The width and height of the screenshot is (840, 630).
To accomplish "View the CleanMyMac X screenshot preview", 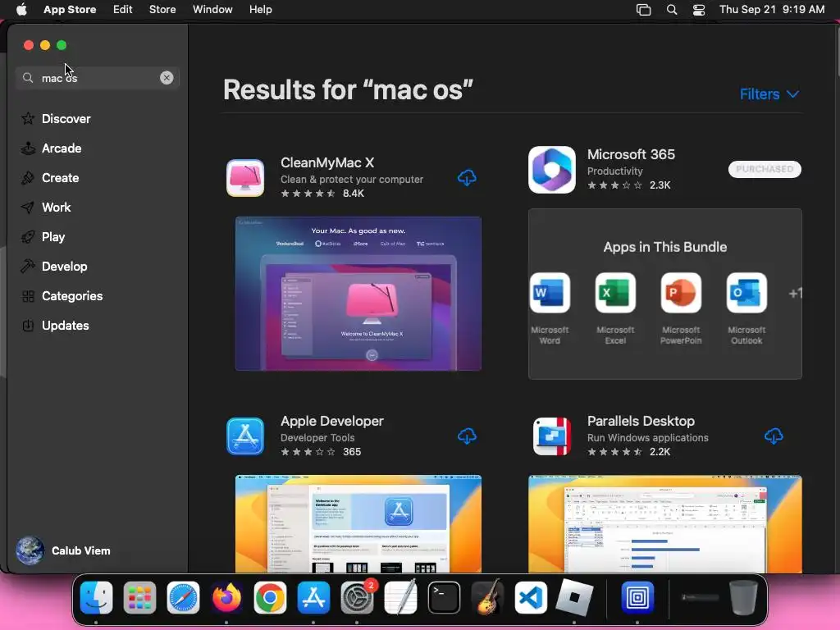I will (358, 294).
